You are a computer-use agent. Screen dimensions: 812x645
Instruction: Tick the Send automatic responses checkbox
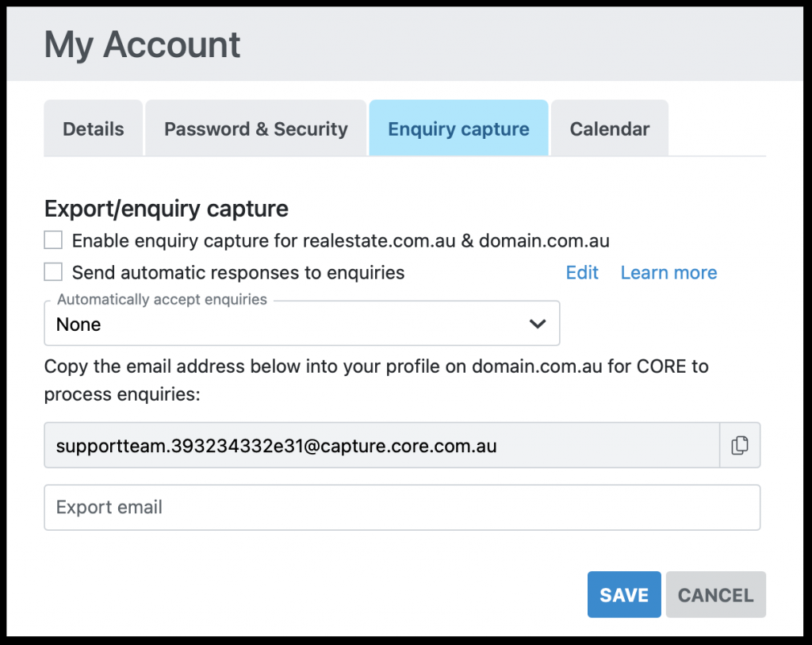pos(53,272)
